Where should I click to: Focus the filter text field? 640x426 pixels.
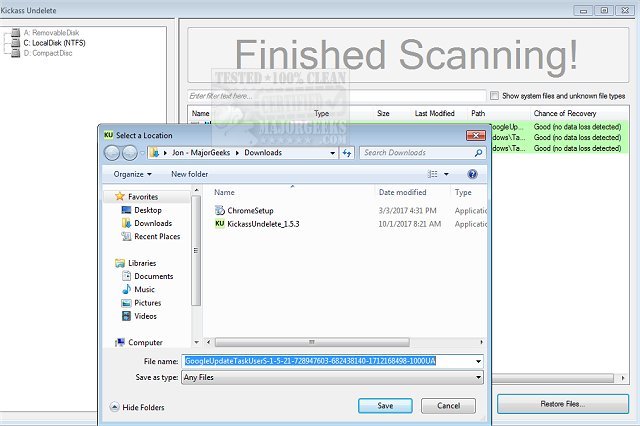coord(337,96)
